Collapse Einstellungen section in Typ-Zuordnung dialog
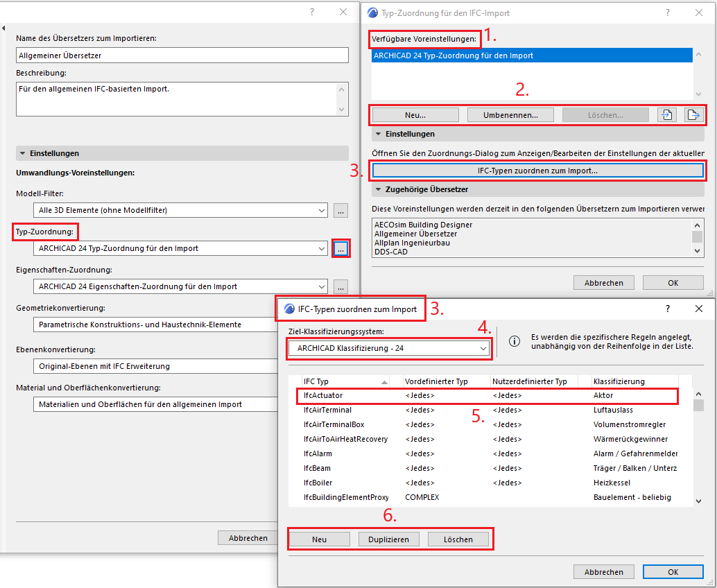 point(379,134)
